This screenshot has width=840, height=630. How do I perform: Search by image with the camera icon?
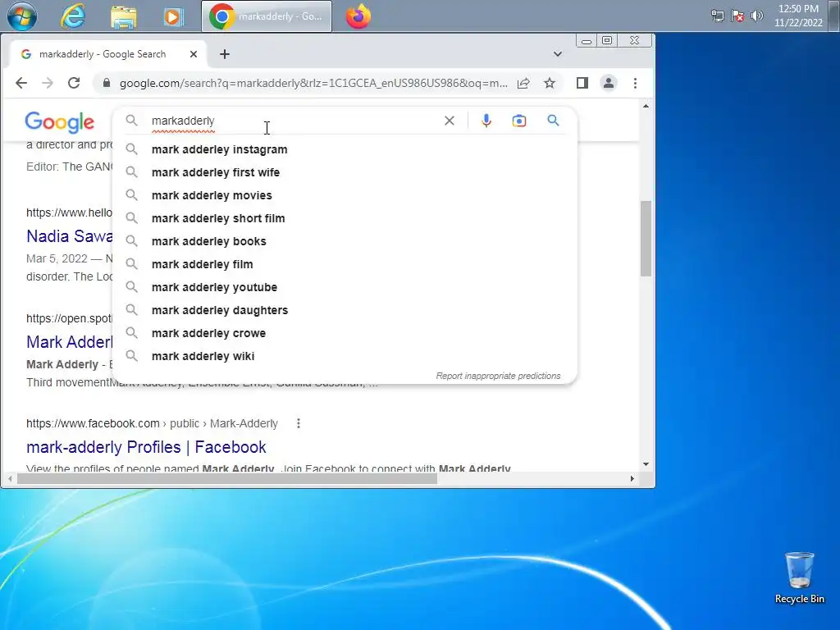519,121
